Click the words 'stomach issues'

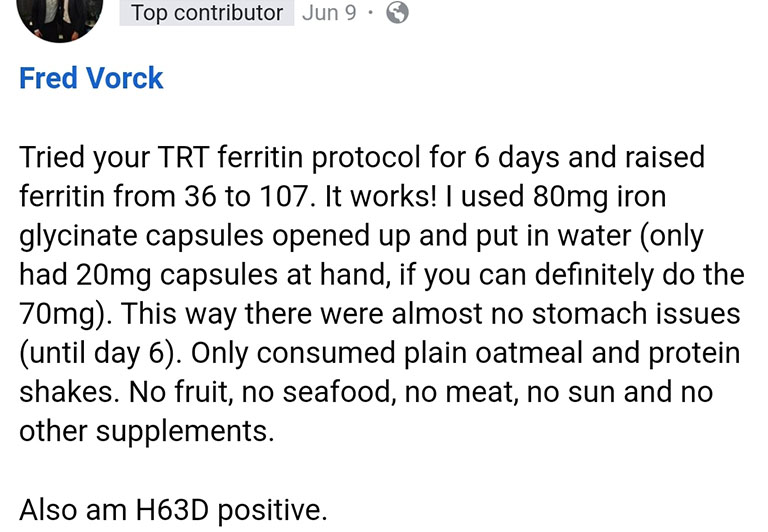point(637,312)
